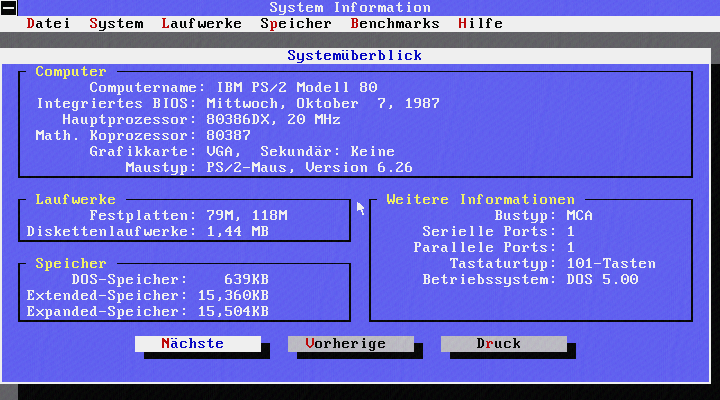The image size is (720, 400).
Task: Select the Hauptprozessor value 80386DX, 20 MHz
Action: tap(273, 119)
